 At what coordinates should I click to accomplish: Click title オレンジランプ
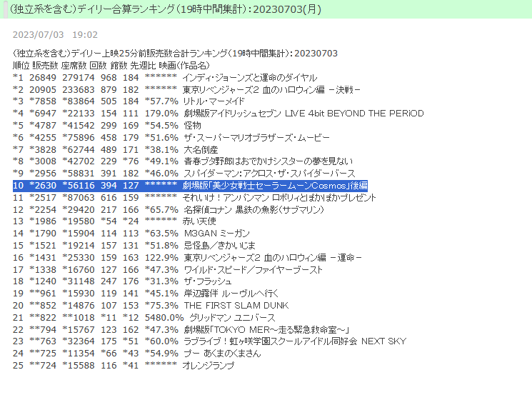click(209, 366)
